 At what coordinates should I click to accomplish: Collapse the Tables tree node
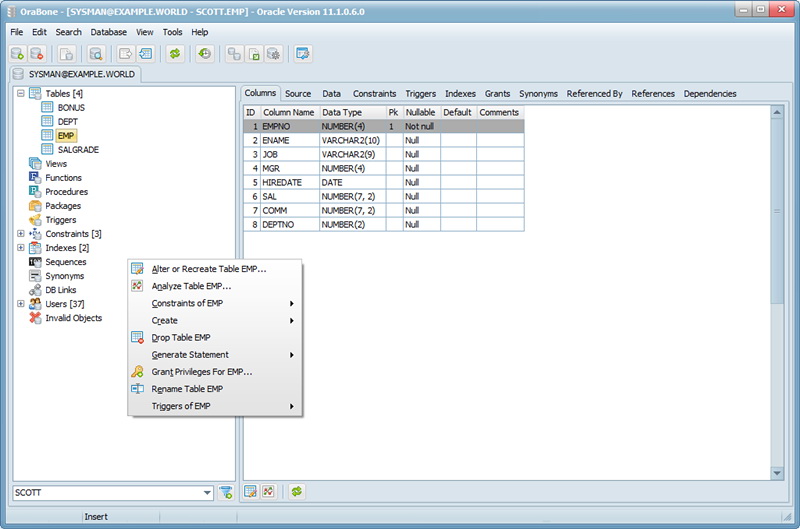click(21, 93)
